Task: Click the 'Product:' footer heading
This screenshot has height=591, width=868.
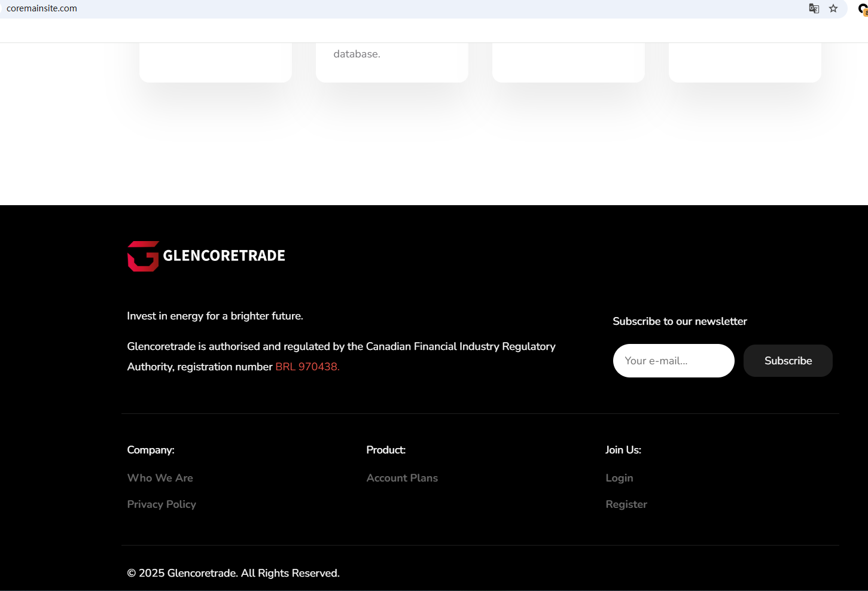Action: [386, 450]
